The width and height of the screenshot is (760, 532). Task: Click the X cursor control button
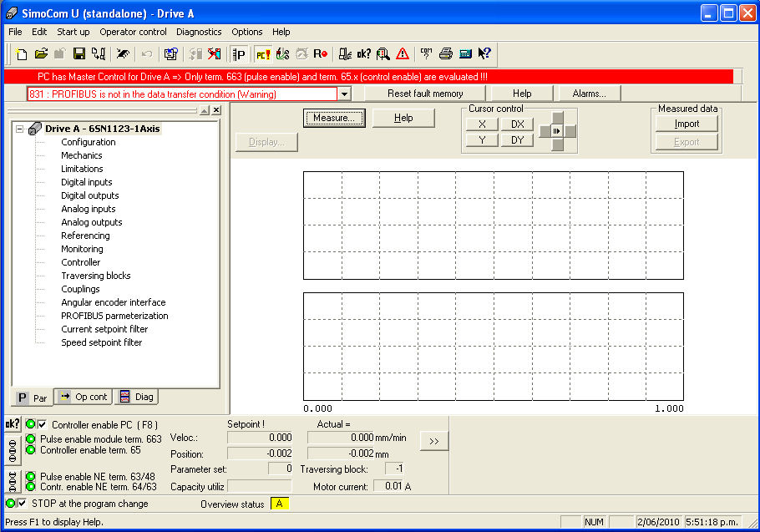click(482, 124)
